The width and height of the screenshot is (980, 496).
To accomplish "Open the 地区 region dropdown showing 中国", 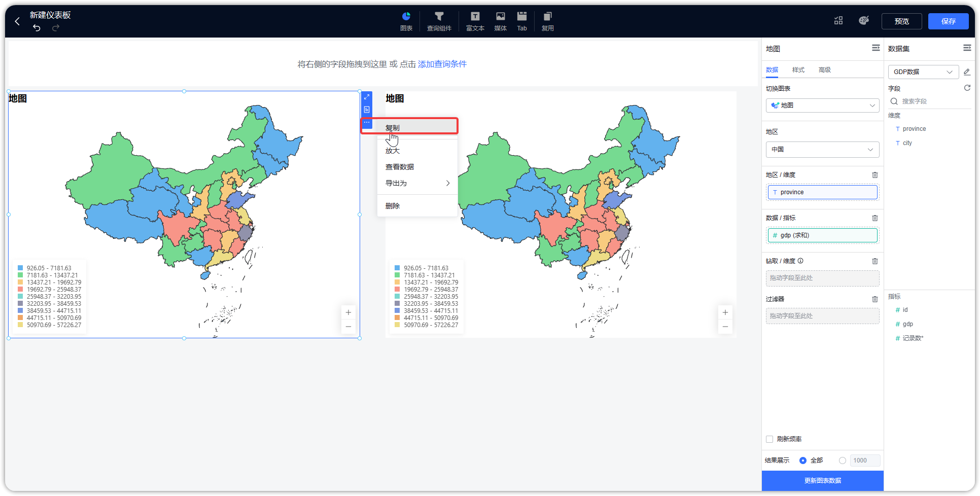I will 822,149.
